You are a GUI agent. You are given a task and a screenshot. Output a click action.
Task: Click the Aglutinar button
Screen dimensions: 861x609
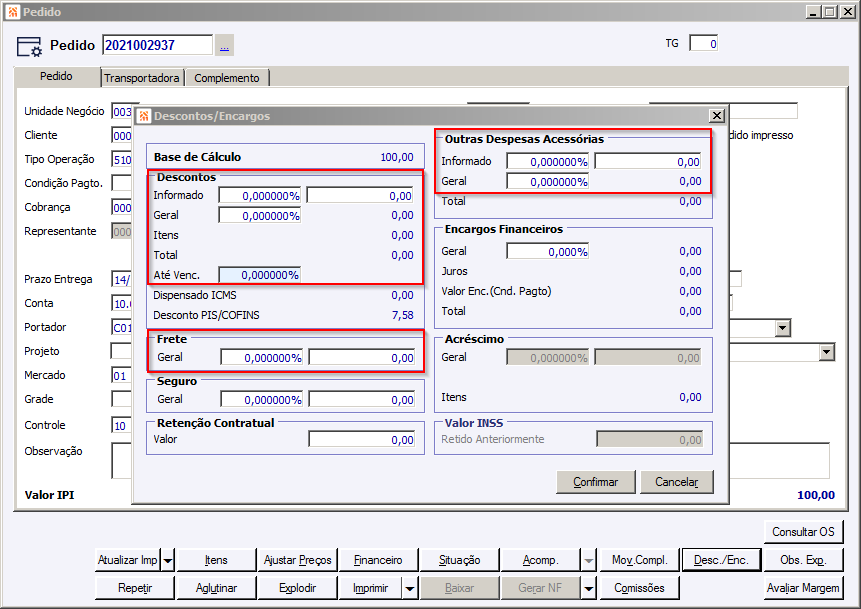(x=216, y=588)
